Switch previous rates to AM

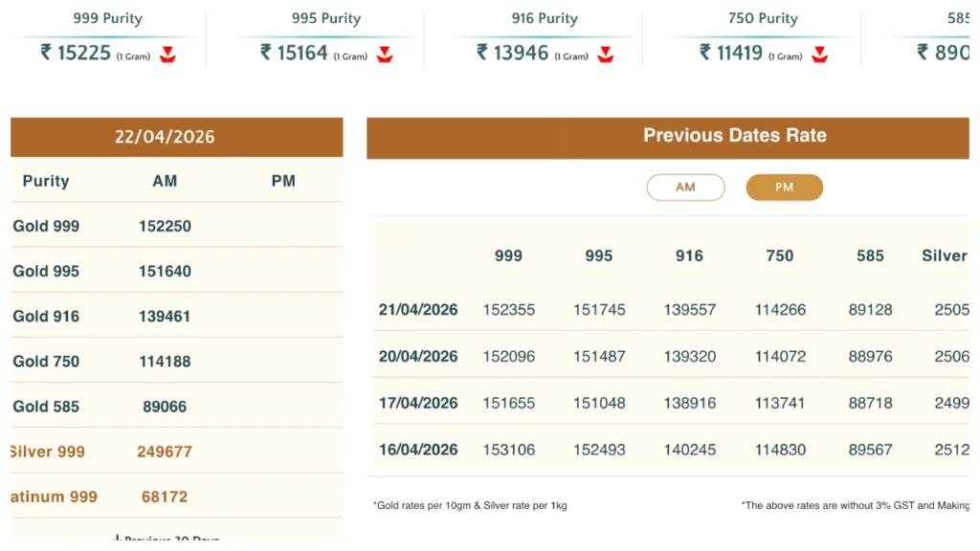(x=685, y=187)
